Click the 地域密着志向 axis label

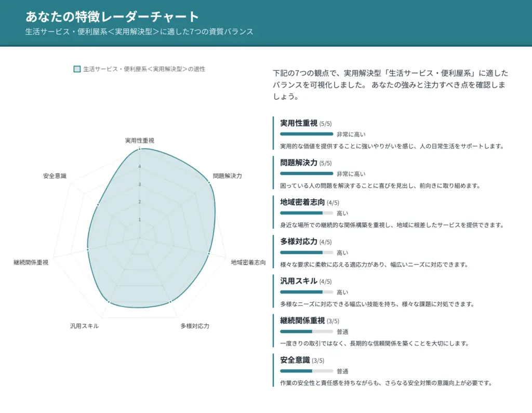click(246, 262)
